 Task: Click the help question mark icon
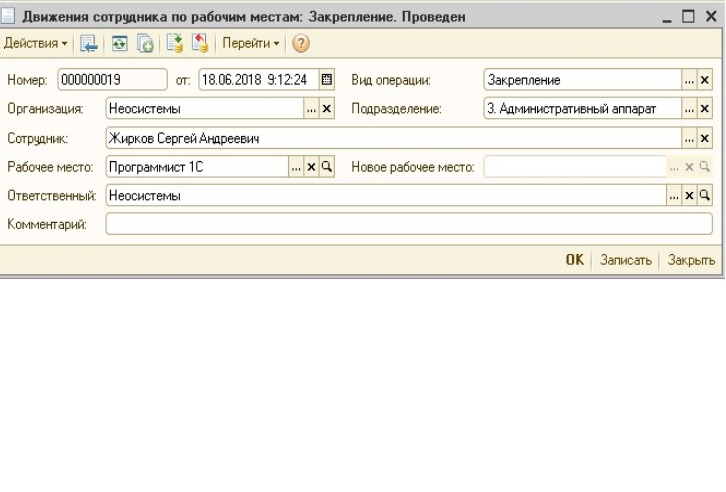tap(300, 44)
